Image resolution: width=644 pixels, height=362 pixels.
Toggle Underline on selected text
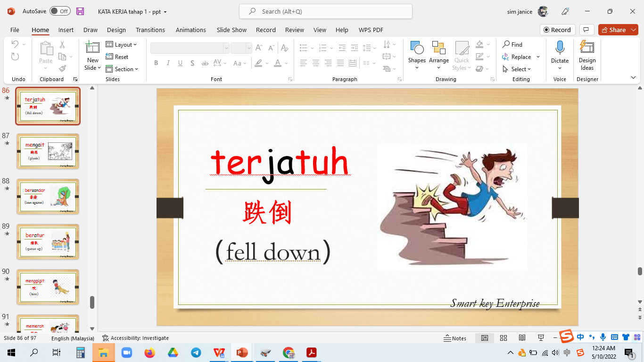(180, 62)
